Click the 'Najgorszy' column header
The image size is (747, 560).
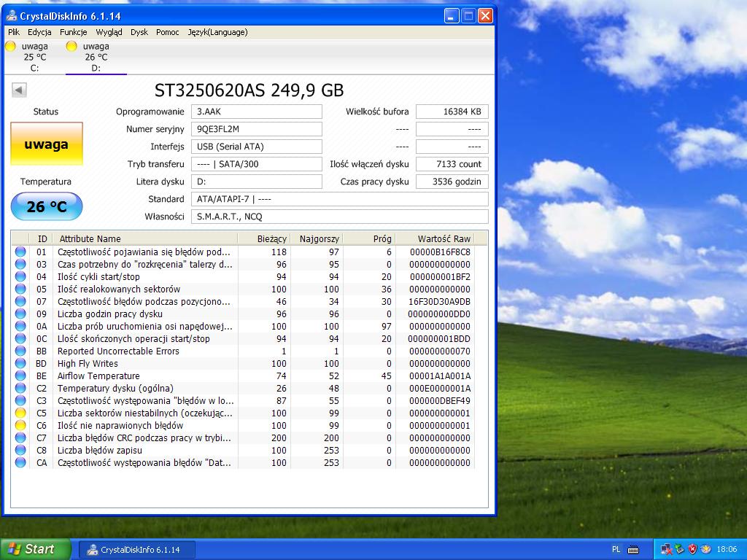317,238
